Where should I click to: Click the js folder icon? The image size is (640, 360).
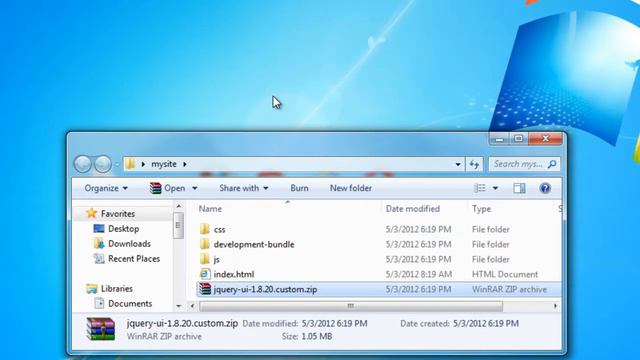click(x=205, y=259)
